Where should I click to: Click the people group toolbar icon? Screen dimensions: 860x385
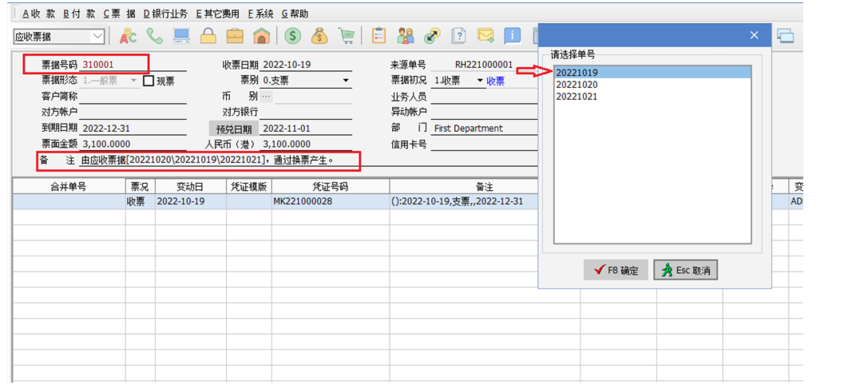click(405, 36)
